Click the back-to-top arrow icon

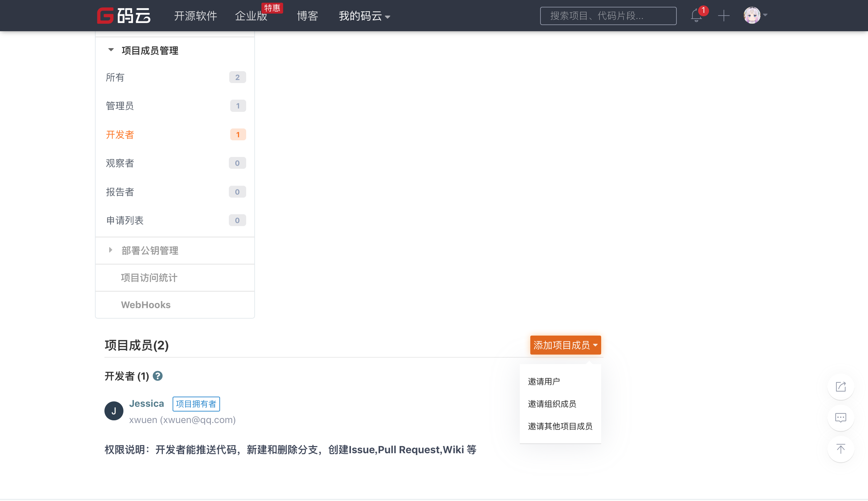click(x=841, y=449)
